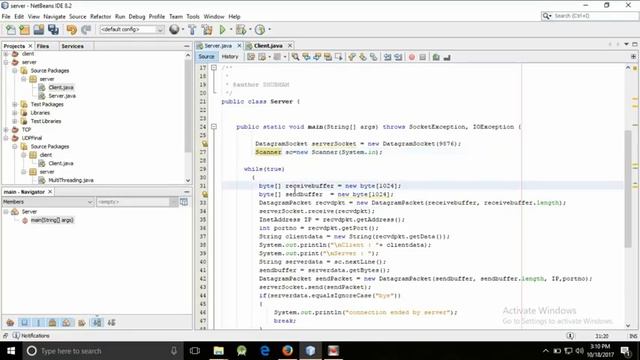Collapse the server project node
This screenshot has height=360, width=640.
coord(6,62)
